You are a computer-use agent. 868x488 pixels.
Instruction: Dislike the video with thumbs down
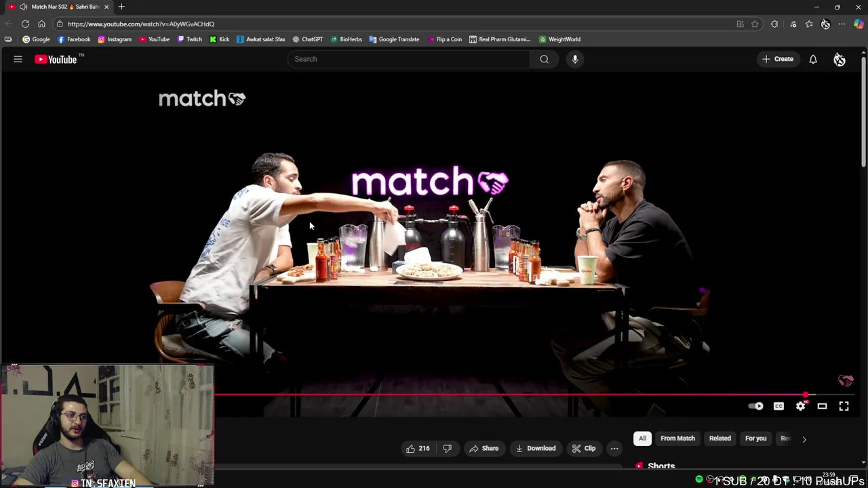pos(447,448)
